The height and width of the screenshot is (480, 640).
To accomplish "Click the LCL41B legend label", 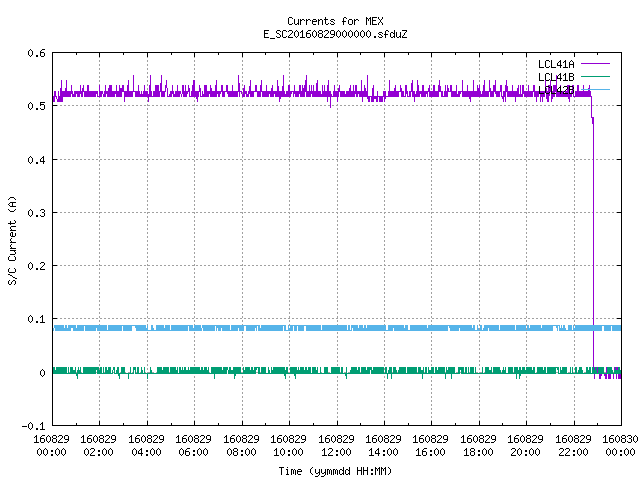I will click(556, 77).
